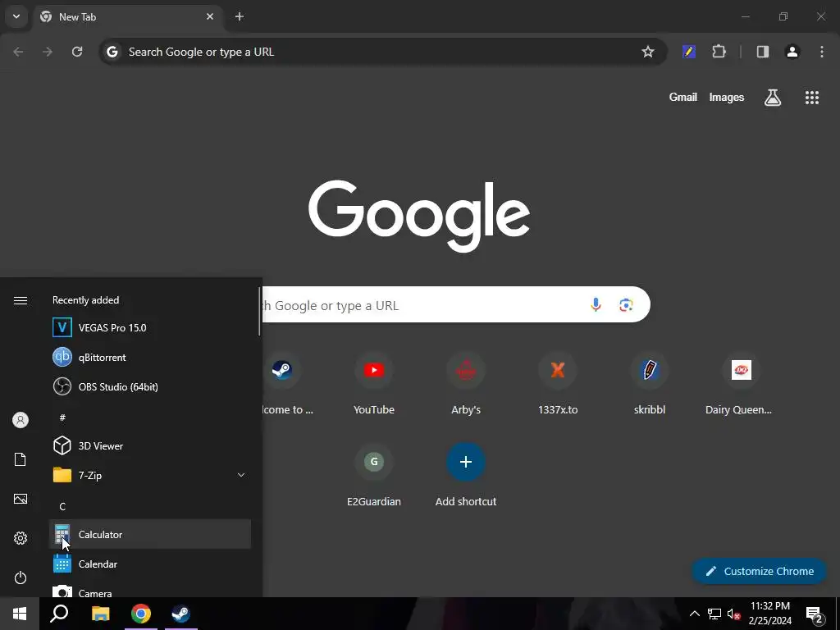Image resolution: width=840 pixels, height=630 pixels.
Task: Go to Gmail link
Action: click(683, 97)
